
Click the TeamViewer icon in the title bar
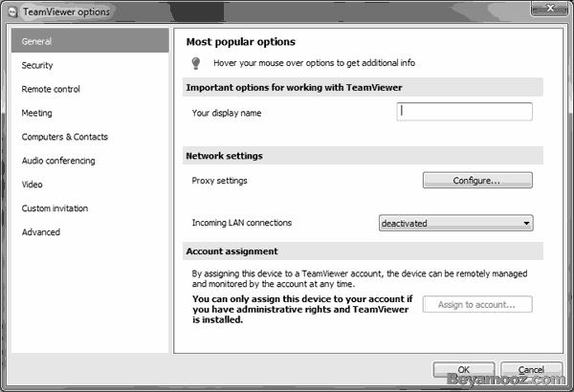[11, 11]
